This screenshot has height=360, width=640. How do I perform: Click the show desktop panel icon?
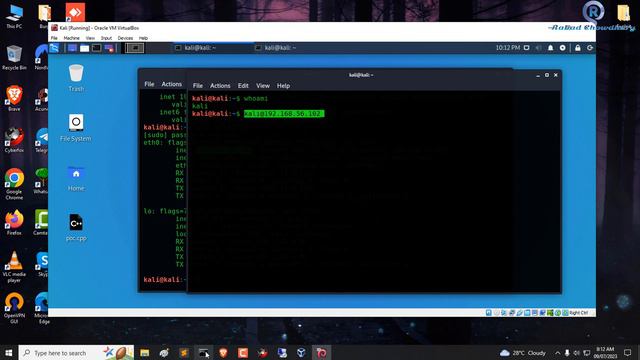72,48
